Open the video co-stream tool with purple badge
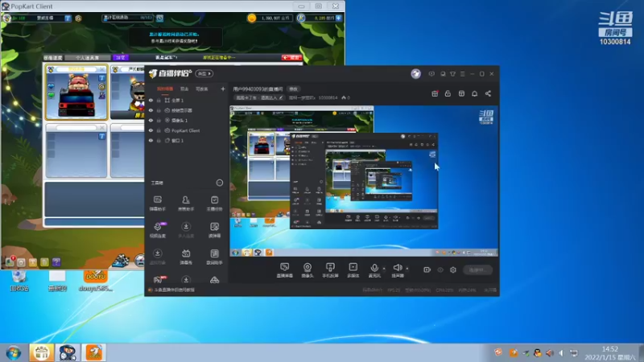 tap(158, 230)
